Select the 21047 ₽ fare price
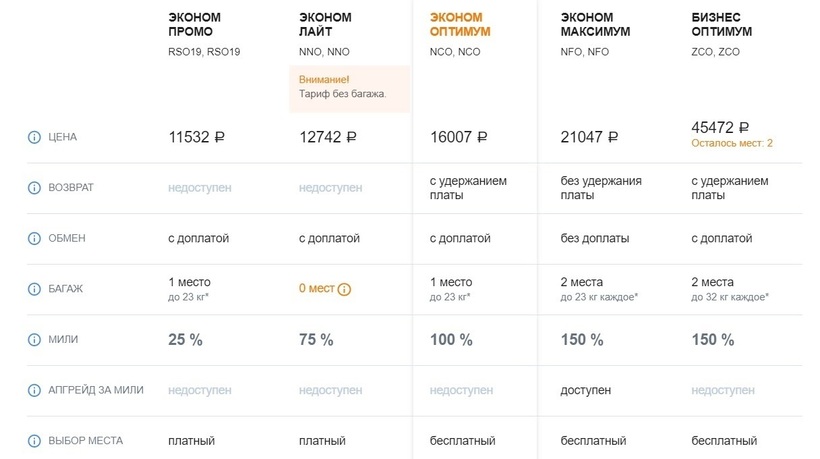Viewport: 820px width, 459px height. point(589,137)
